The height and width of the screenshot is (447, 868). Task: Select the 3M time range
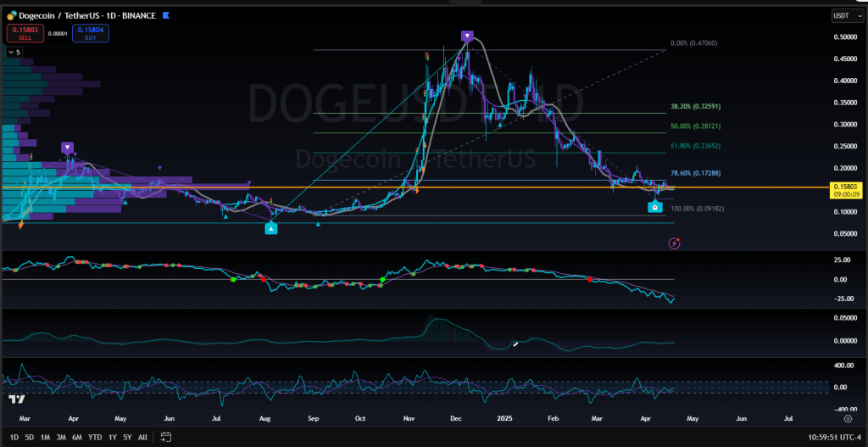pyautogui.click(x=61, y=437)
